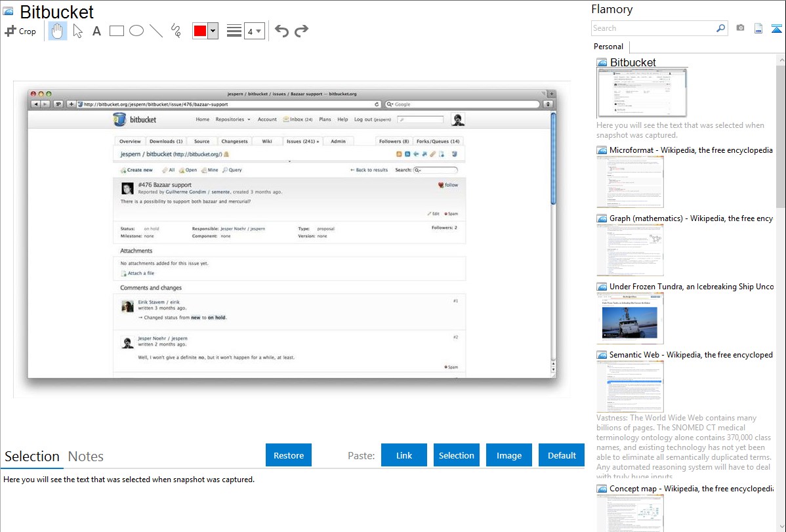Undo the last annotation
The height and width of the screenshot is (532, 786).
pyautogui.click(x=281, y=31)
